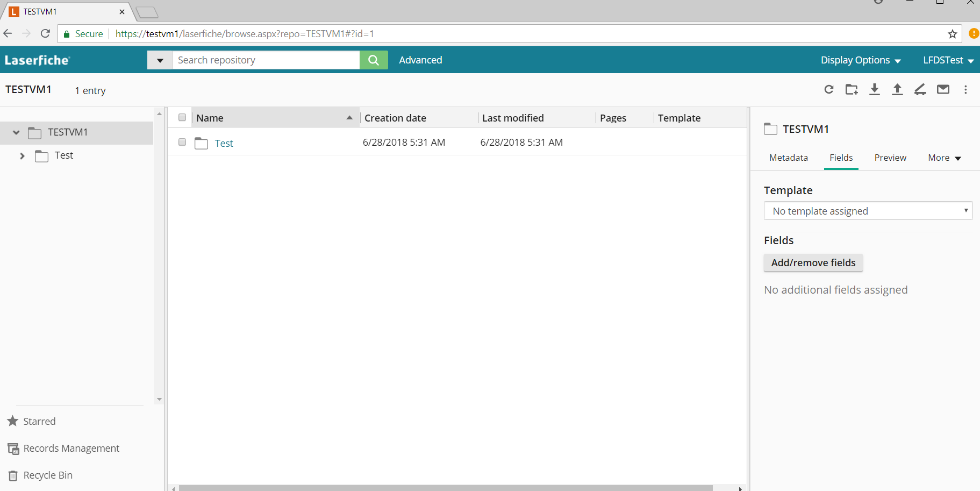Open the Advanced search link
980x491 pixels.
click(x=420, y=60)
